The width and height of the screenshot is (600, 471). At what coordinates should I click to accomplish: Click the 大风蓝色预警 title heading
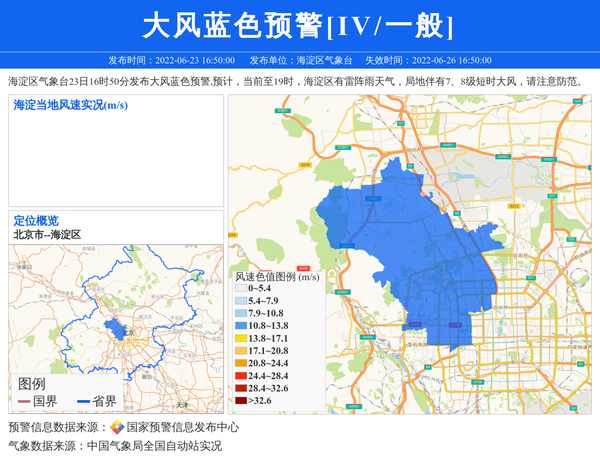point(299,25)
